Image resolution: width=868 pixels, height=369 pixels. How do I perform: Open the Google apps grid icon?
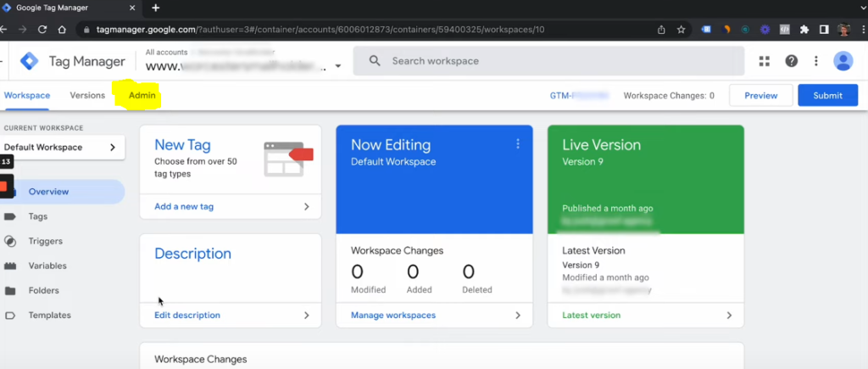[x=765, y=61]
